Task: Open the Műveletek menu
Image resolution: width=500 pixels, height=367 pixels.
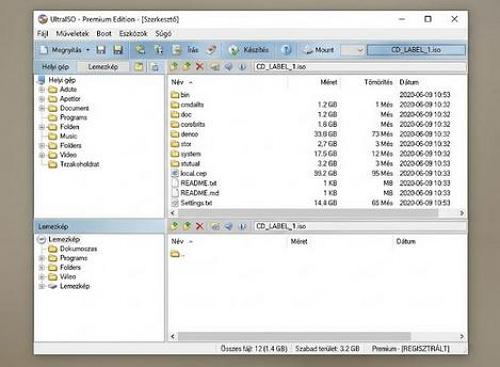Action: (x=72, y=34)
